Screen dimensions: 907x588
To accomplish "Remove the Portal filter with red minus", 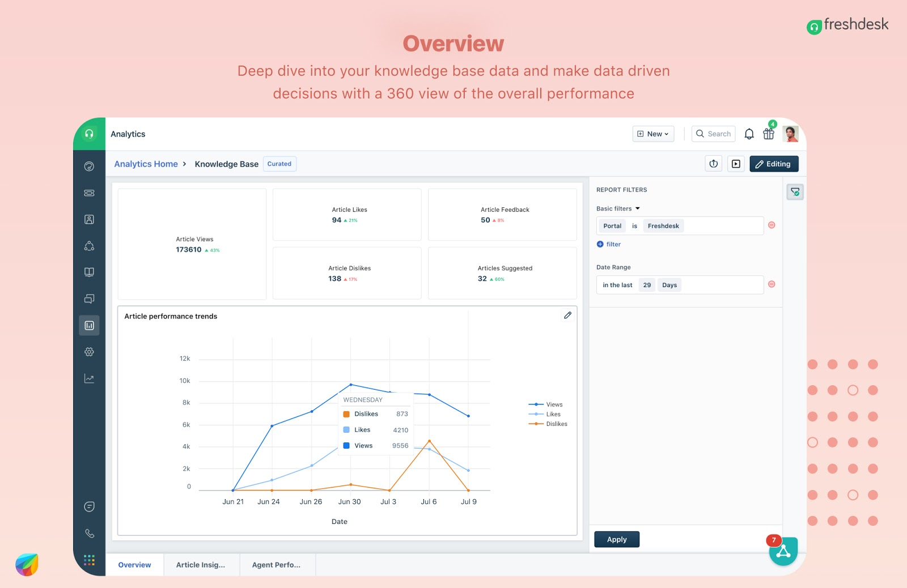I will [x=772, y=225].
